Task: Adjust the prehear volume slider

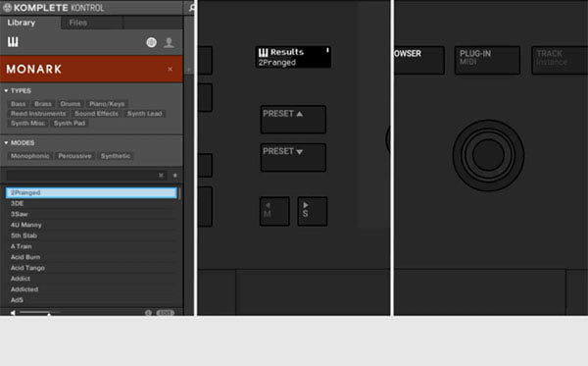Action: [x=39, y=312]
